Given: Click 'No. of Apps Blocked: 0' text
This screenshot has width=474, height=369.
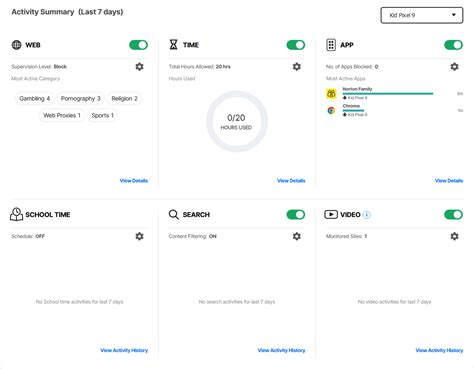Looking at the screenshot, I should pyautogui.click(x=352, y=67).
